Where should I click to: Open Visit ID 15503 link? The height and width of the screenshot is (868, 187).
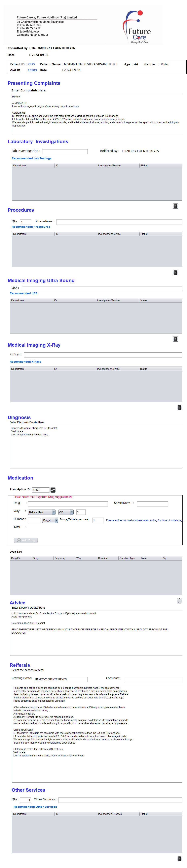point(32,70)
